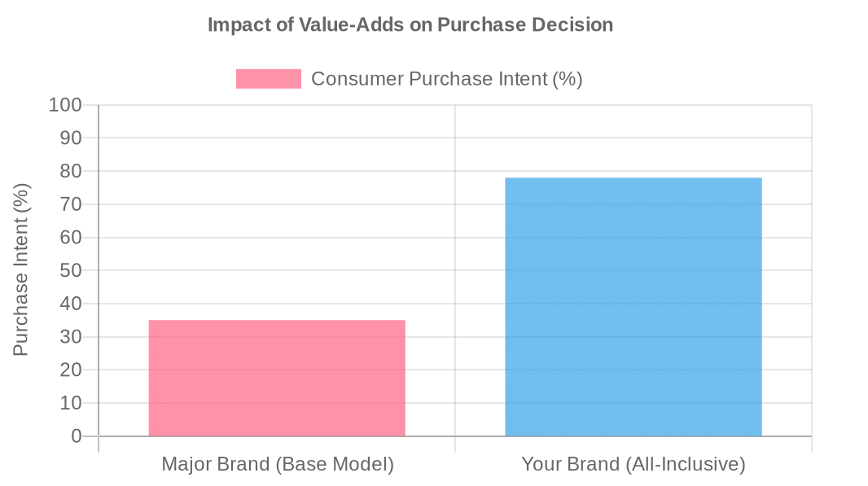Click the top edge of the blue bar
Screen dimensions: 868x486
[633, 178]
